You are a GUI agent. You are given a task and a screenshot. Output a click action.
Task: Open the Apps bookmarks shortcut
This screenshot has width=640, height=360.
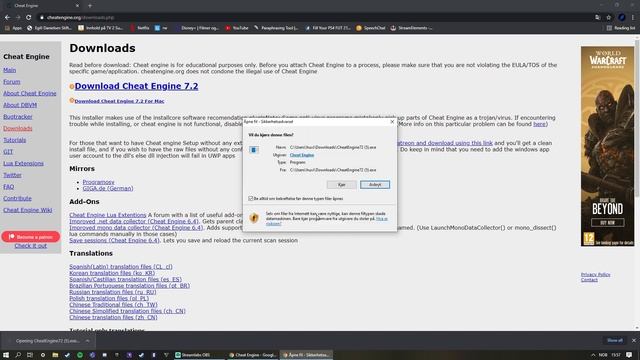coord(13,28)
